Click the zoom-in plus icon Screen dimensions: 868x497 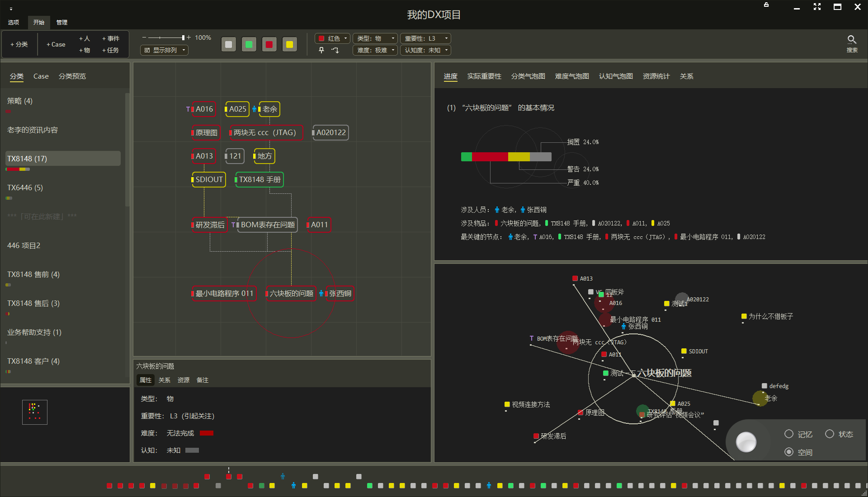[x=189, y=38]
